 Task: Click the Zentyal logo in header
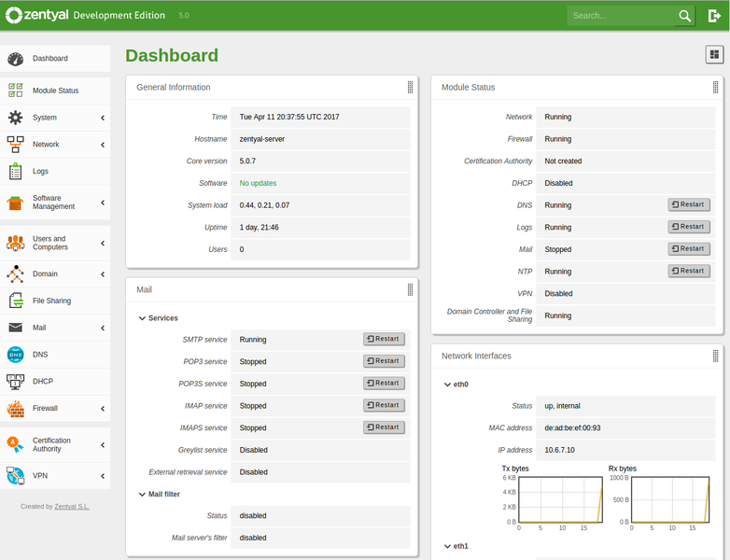pyautogui.click(x=37, y=15)
